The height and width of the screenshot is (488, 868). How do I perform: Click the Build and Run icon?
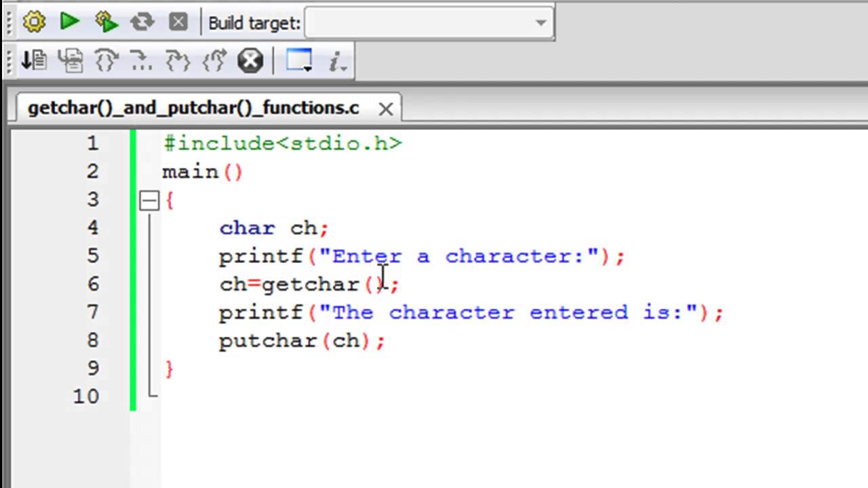pyautogui.click(x=106, y=22)
